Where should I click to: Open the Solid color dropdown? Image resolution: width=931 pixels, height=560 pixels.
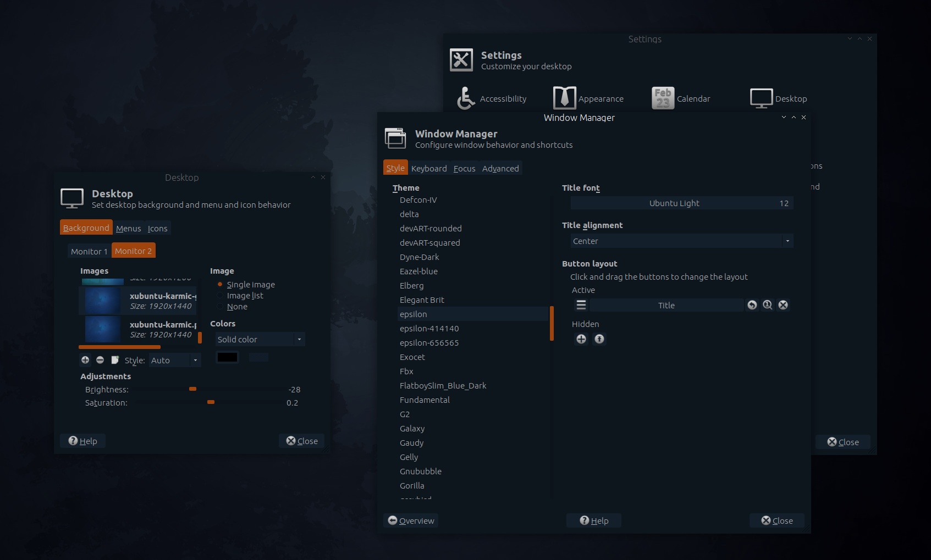coord(260,339)
